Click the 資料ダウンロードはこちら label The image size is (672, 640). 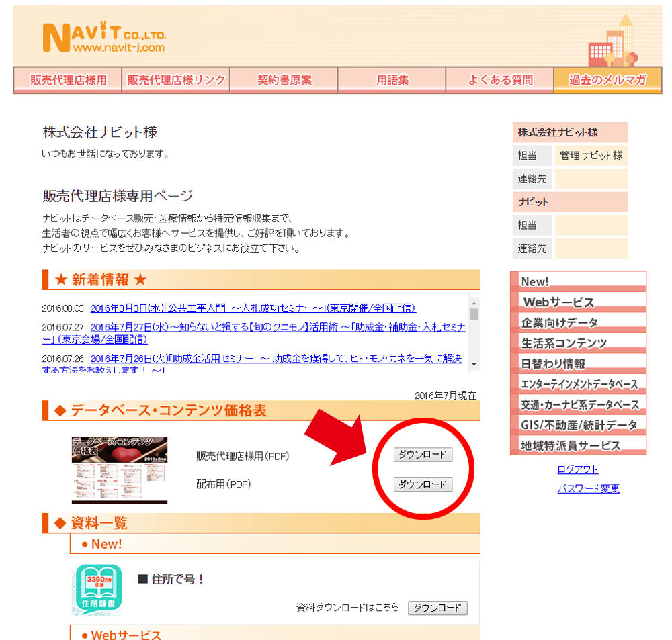tap(347, 608)
